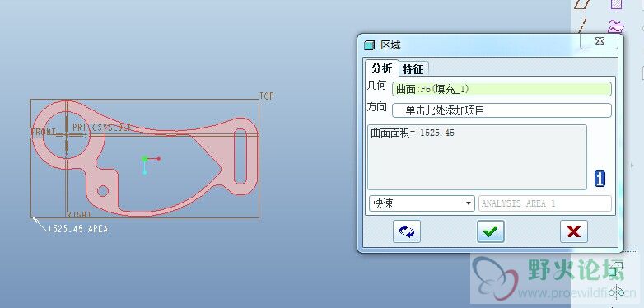Confirm analysis with green checkmark button
Screen dimensions: 644x308
[x=490, y=231]
